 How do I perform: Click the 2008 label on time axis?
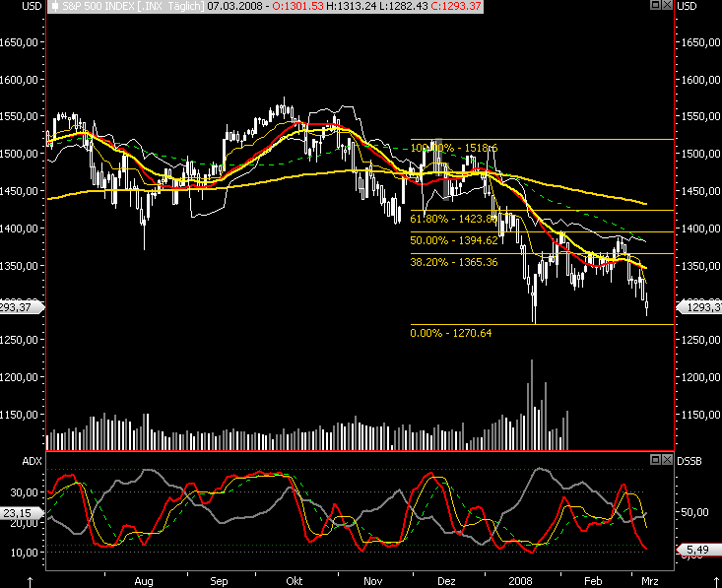click(x=520, y=581)
